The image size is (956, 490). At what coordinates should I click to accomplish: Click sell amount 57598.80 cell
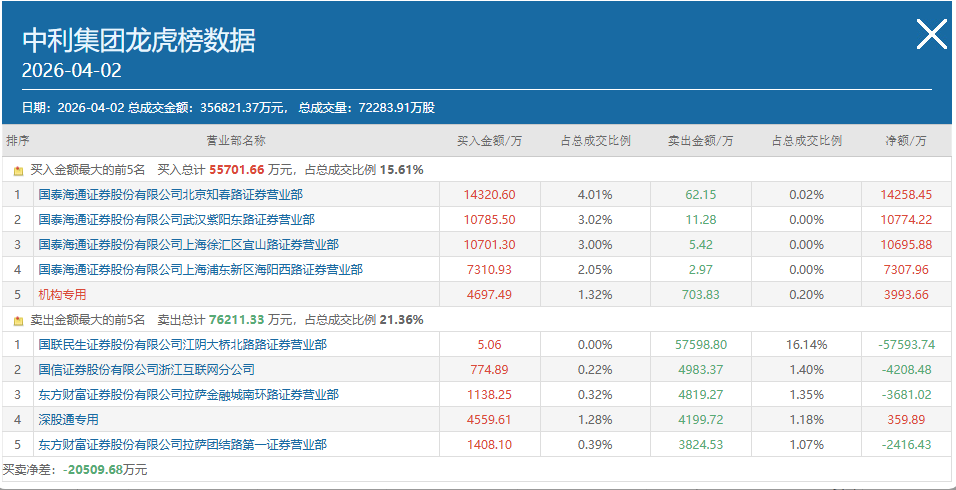(x=701, y=345)
